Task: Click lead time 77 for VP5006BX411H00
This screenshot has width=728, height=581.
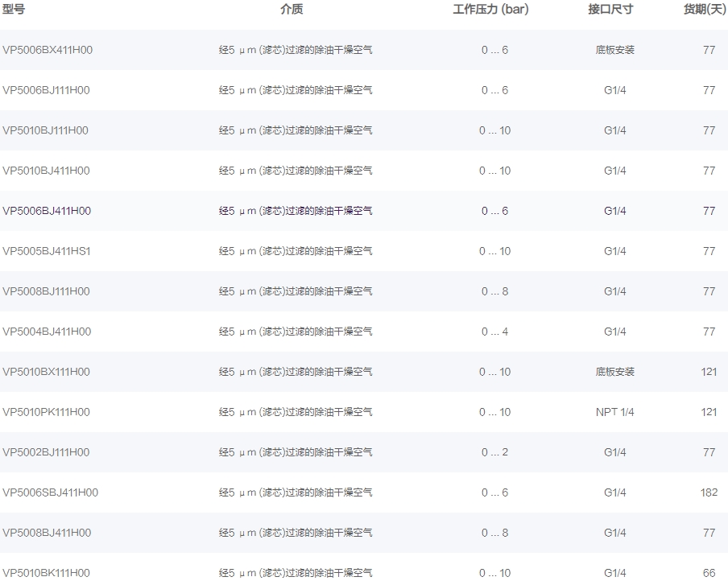Action: click(x=709, y=50)
